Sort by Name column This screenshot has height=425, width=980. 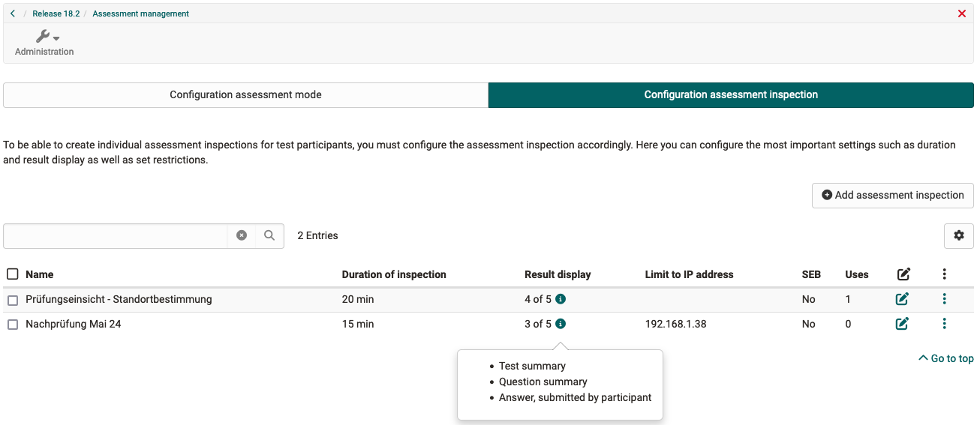[40, 274]
